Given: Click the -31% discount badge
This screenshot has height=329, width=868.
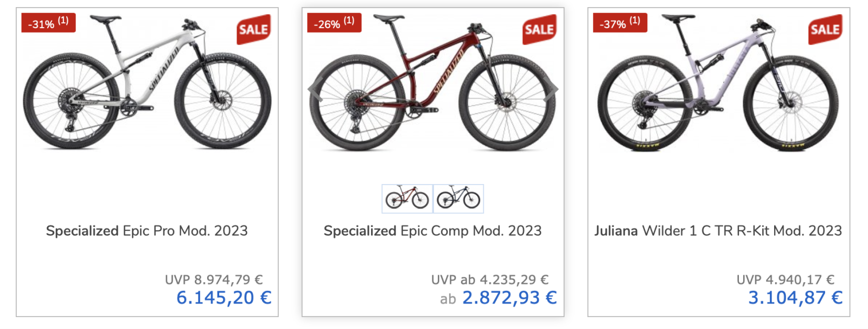Looking at the screenshot, I should click(x=48, y=23).
